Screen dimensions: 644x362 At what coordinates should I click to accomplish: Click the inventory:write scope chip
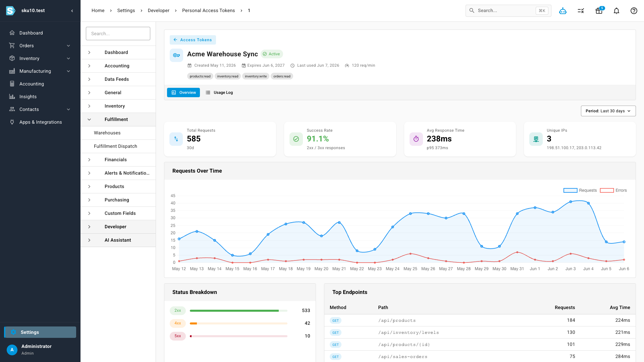click(256, 76)
